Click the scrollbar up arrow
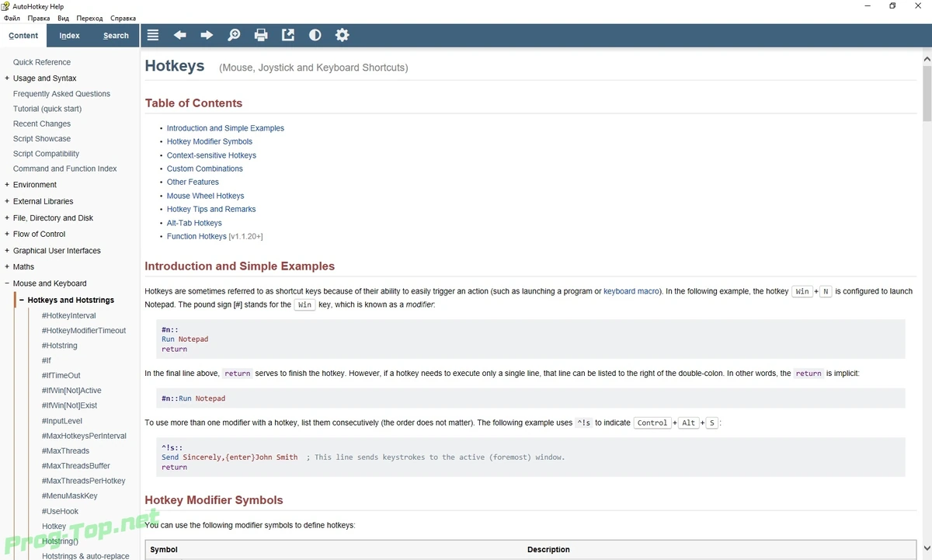Viewport: 932px width, 560px height. pyautogui.click(x=927, y=58)
